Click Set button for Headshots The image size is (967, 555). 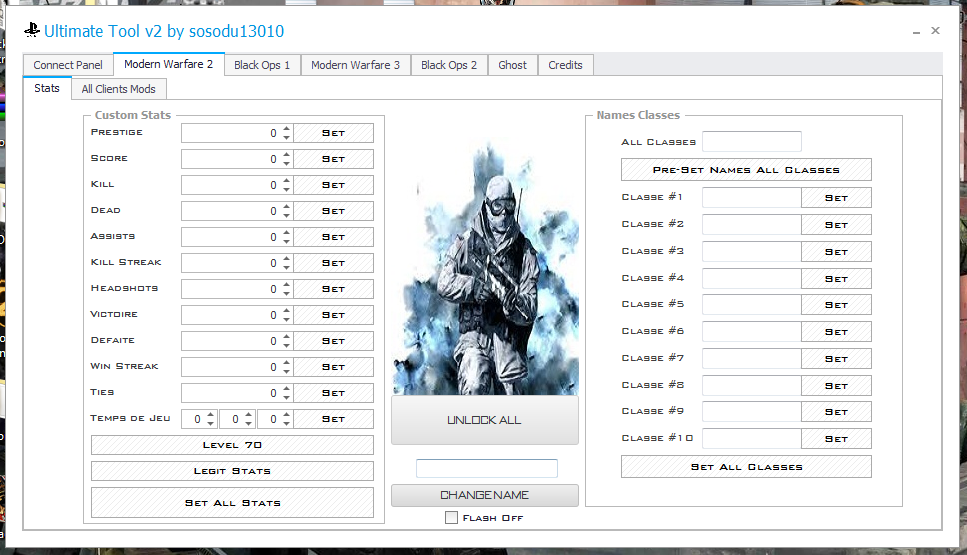click(333, 289)
